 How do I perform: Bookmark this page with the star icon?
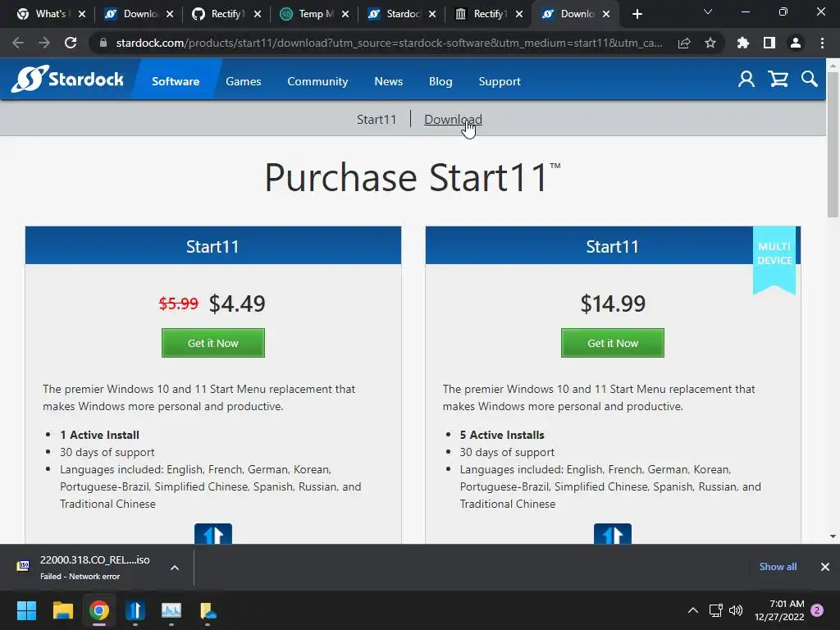[x=710, y=43]
